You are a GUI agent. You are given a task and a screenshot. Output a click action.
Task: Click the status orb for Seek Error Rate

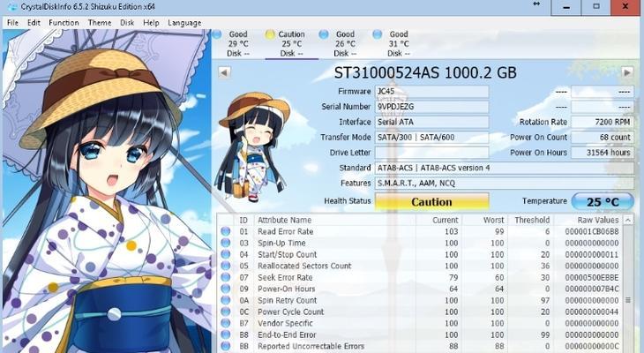pos(226,277)
